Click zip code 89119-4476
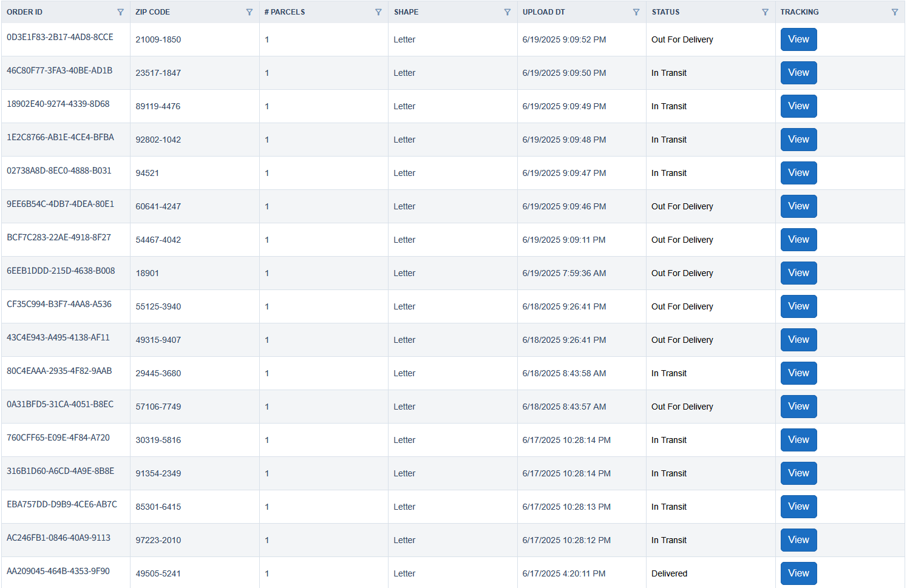This screenshot has width=907, height=588. [x=158, y=106]
